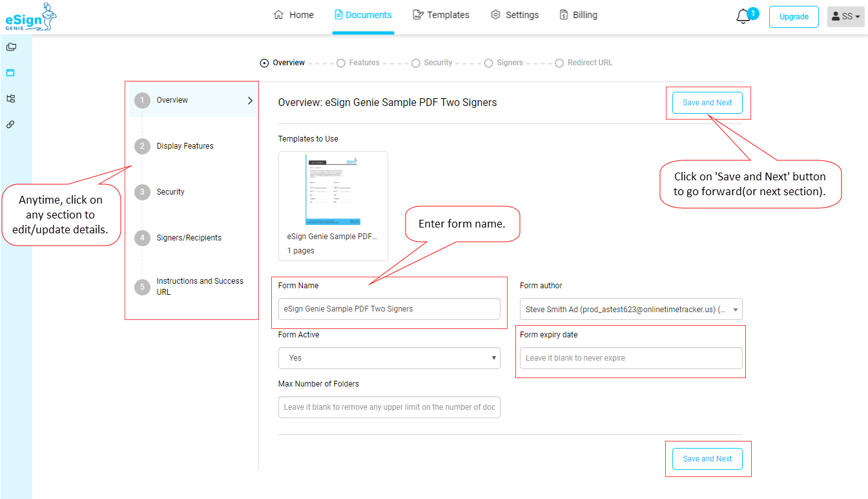868x499 pixels.
Task: Select the sample PDF template thumbnail
Action: click(x=333, y=190)
